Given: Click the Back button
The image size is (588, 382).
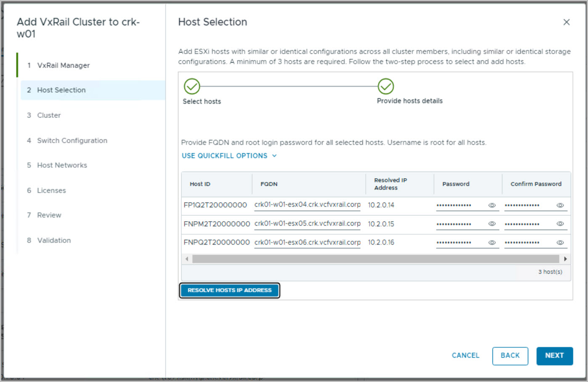Looking at the screenshot, I should click(x=510, y=356).
